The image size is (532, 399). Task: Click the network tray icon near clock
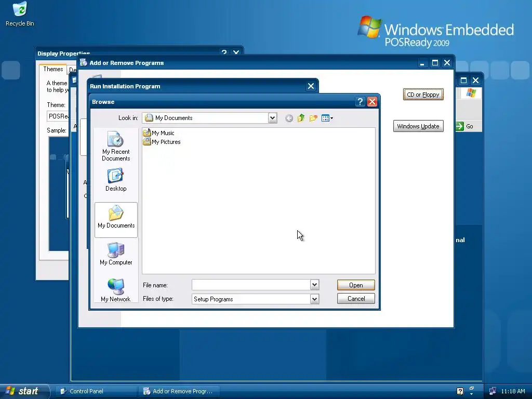click(x=493, y=391)
